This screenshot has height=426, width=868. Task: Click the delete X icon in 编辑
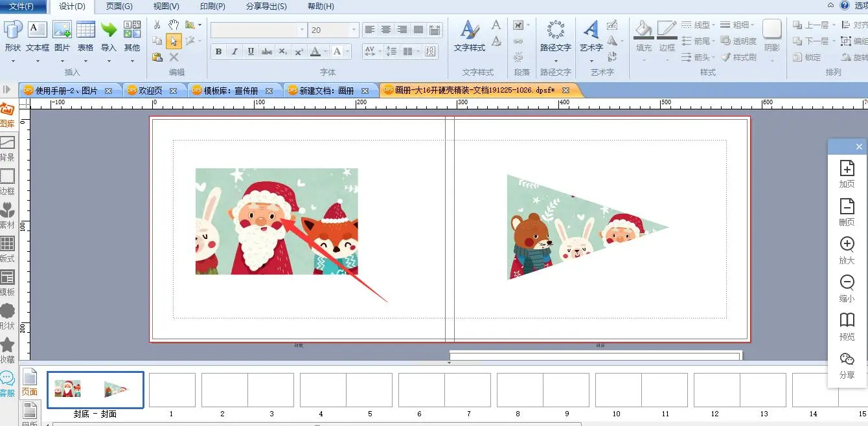coord(174,57)
